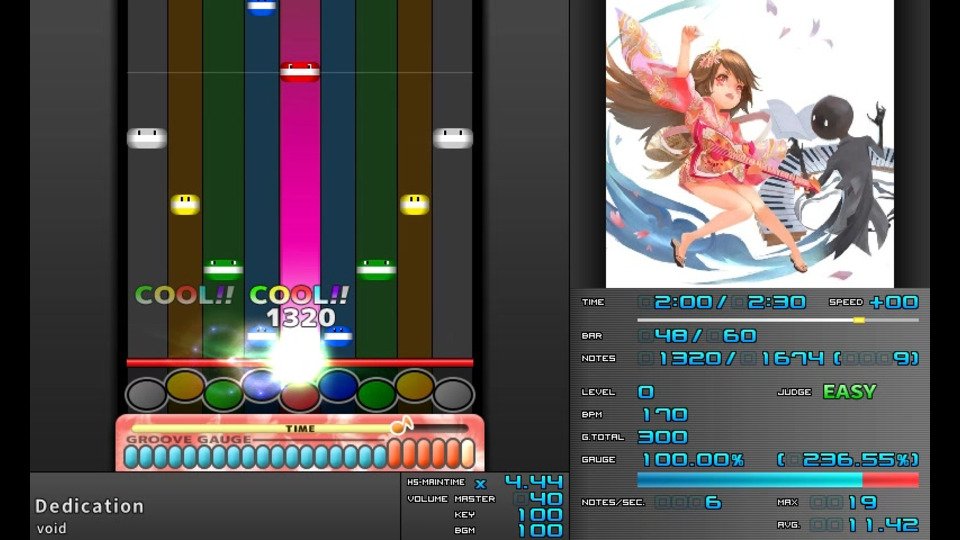
Task: Click the yellow marker on song progress bar
Action: pyautogui.click(x=859, y=320)
